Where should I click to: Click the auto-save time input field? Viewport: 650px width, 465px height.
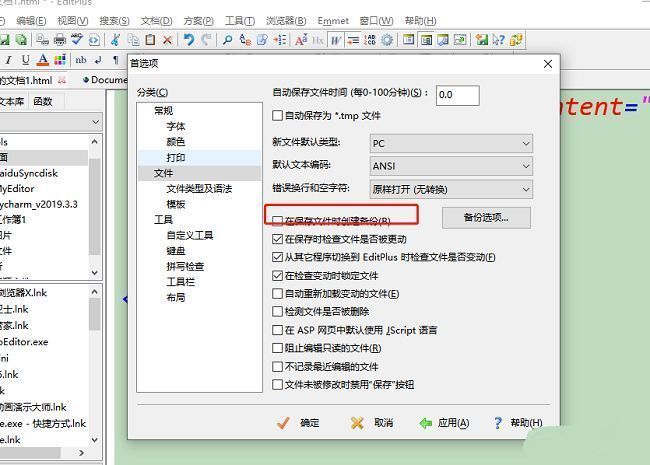(x=458, y=95)
